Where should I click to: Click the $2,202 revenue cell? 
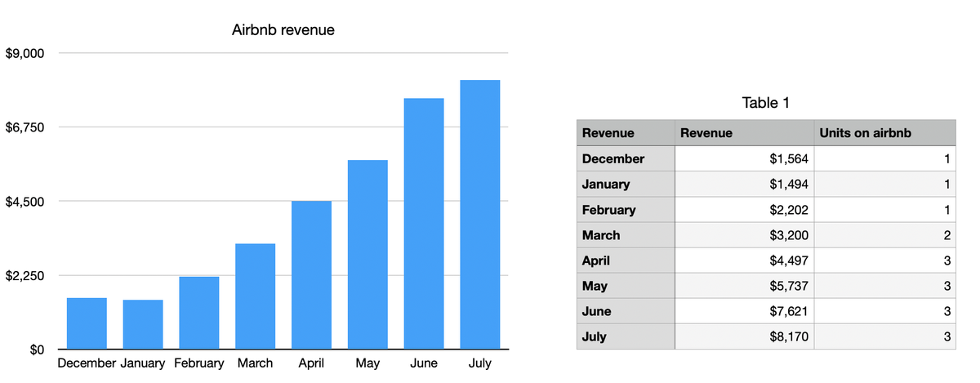[745, 210]
